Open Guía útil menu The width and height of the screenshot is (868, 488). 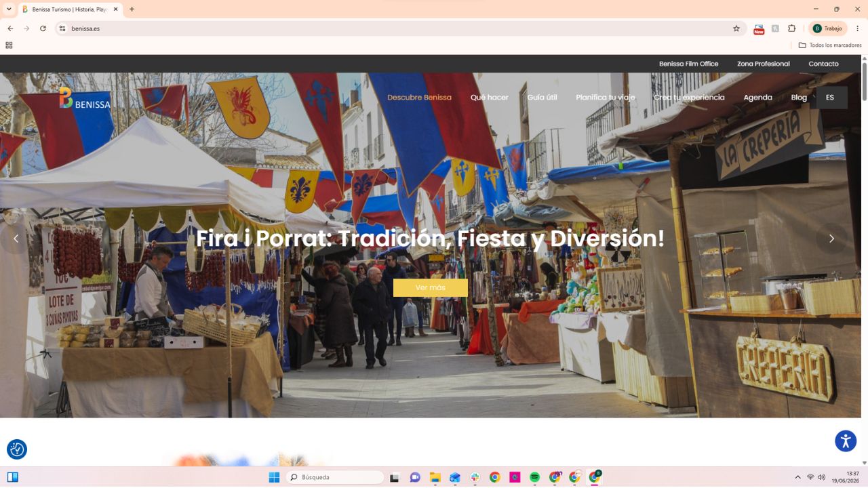tap(542, 98)
